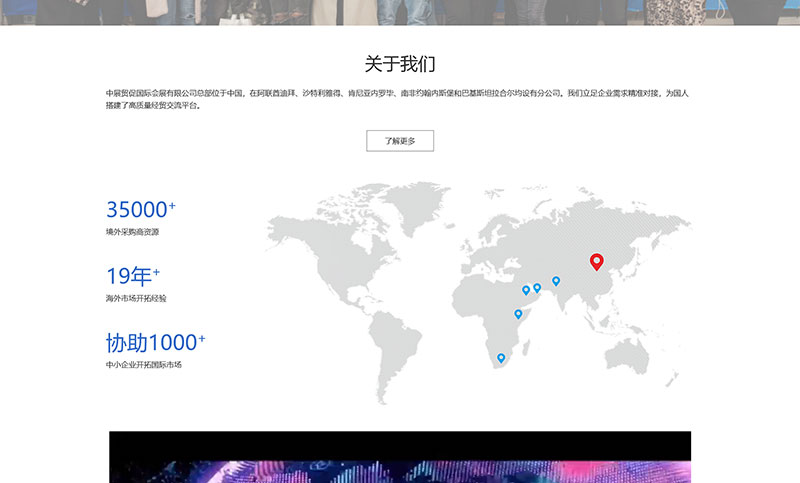The image size is (800, 483).
Task: Click the blue Dubai pin on the map
Action: coord(537,287)
